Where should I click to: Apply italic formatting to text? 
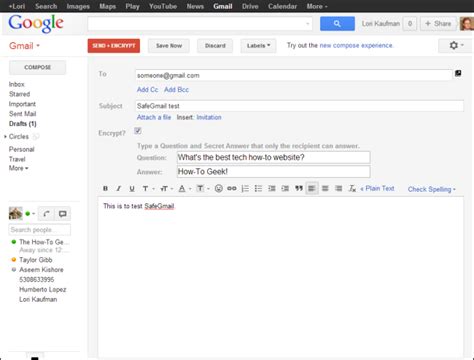click(118, 189)
